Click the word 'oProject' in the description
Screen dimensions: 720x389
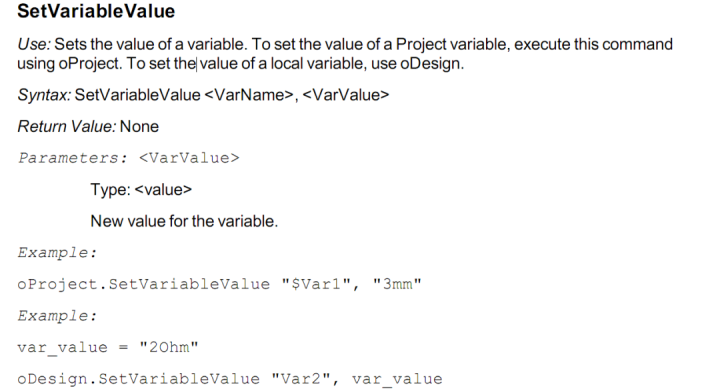tap(90, 63)
